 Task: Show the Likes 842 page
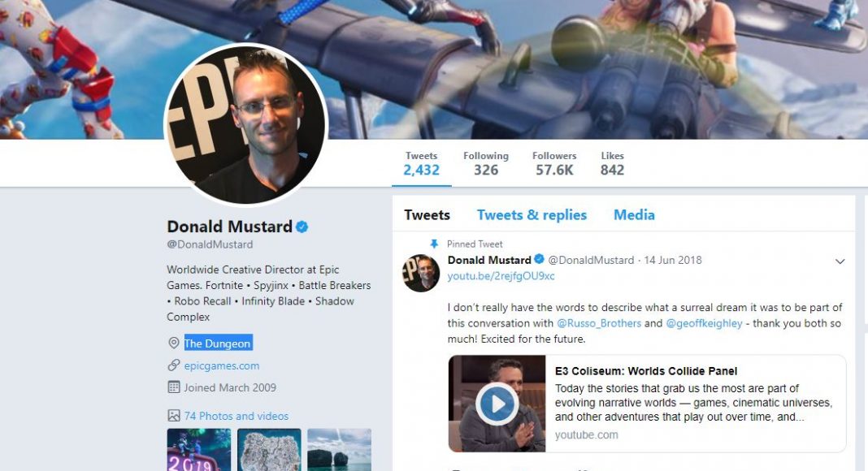point(612,164)
